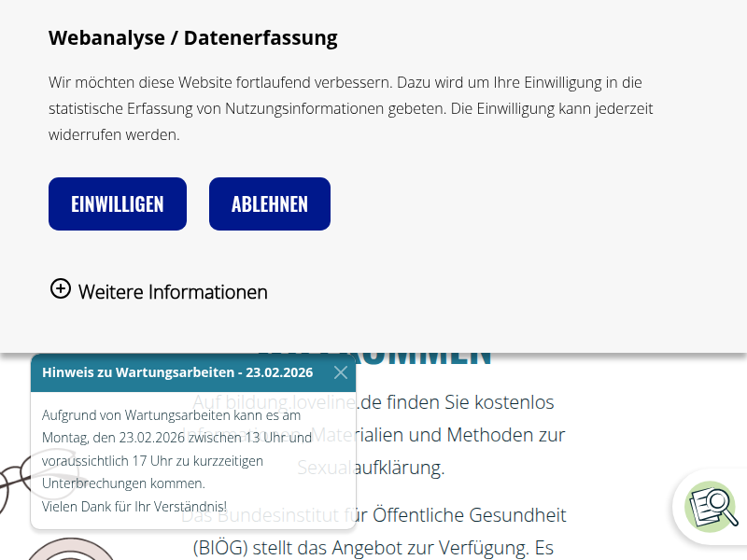Viewport: 747px width, 560px height.
Task: Click the plus icon beside Weitere Informationen
Action: click(x=60, y=289)
